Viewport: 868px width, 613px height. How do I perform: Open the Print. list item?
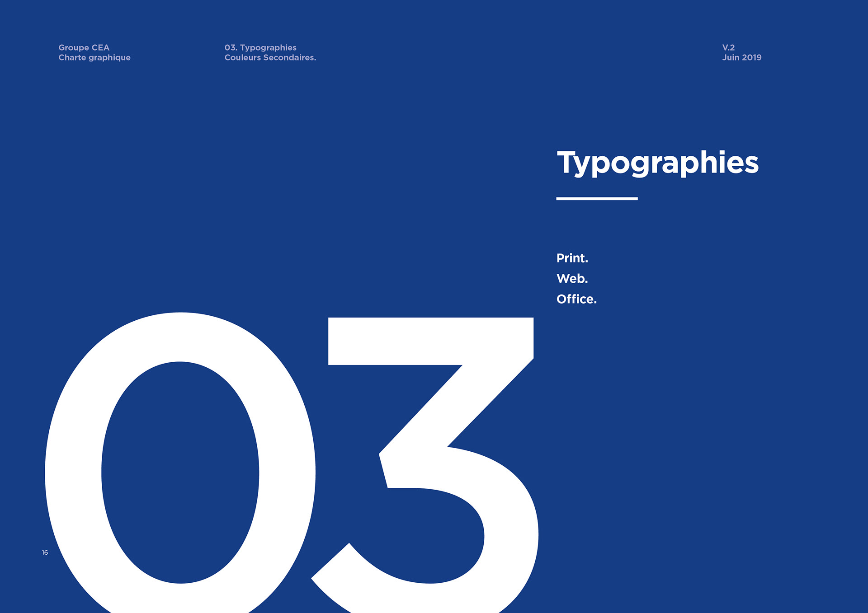(572, 258)
